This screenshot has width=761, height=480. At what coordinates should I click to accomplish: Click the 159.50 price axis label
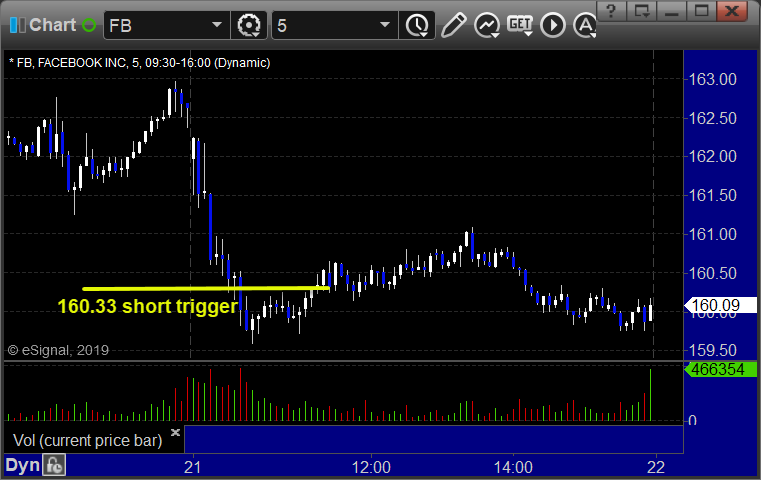point(712,350)
